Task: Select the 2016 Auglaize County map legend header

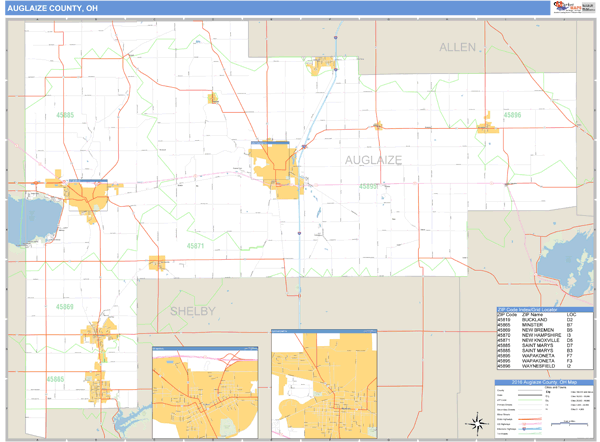Action: click(x=544, y=382)
